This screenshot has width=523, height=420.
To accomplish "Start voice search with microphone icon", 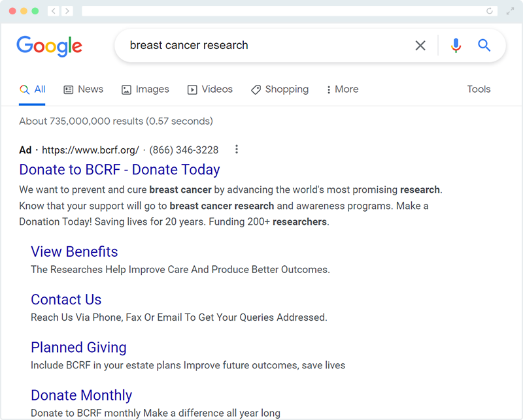I will (x=456, y=46).
